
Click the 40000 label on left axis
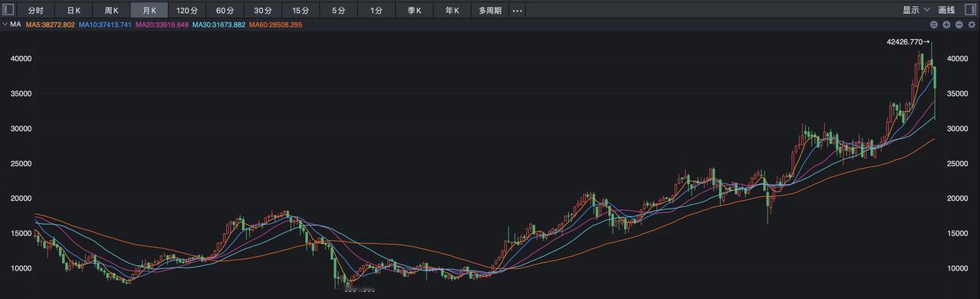(21, 58)
